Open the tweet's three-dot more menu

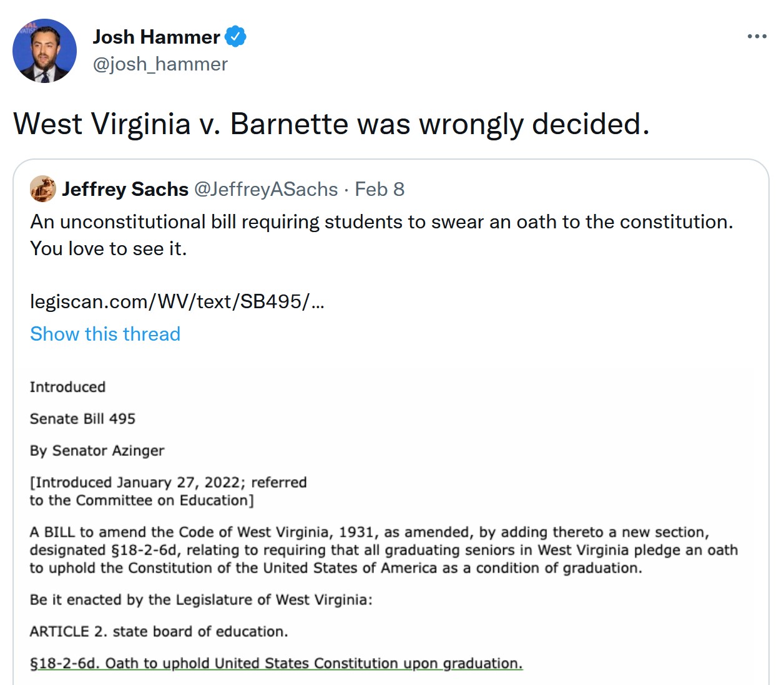tap(757, 37)
